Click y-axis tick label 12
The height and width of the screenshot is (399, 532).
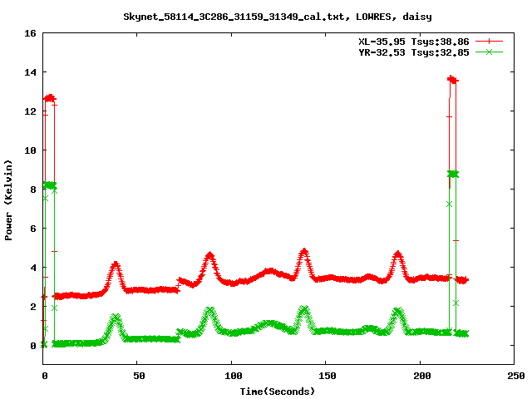coord(30,111)
